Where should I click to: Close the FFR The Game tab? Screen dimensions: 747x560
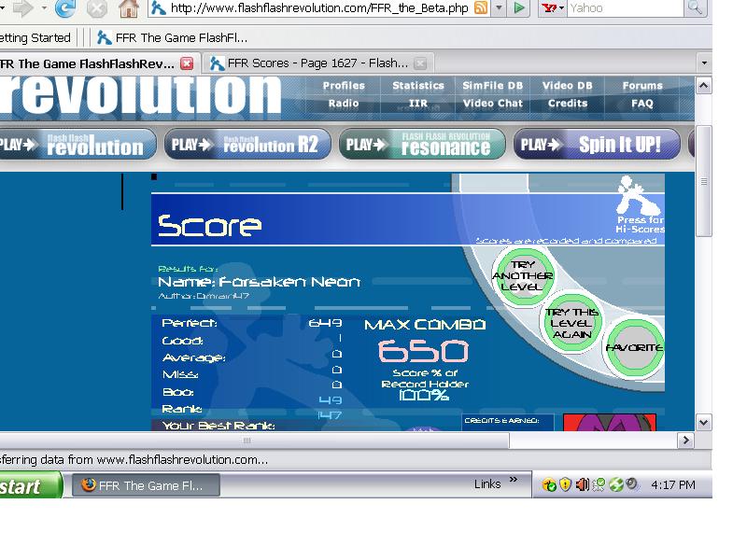pyautogui.click(x=187, y=63)
